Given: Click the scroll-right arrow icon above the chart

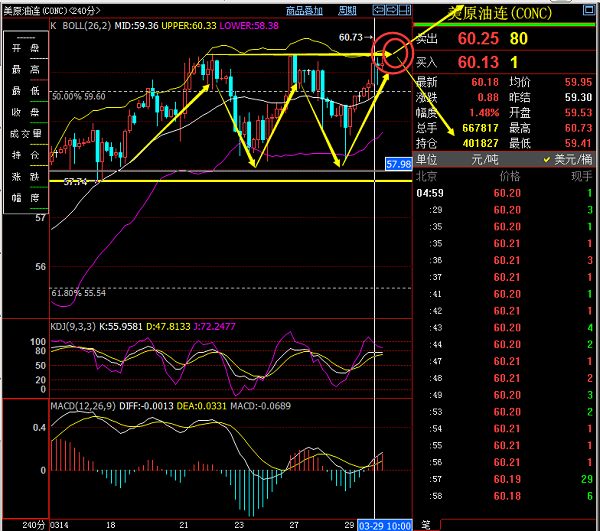Looking at the screenshot, I should [x=391, y=10].
